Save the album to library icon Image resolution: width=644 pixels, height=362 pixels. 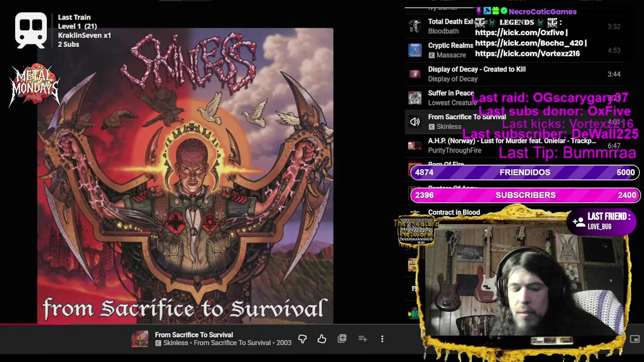[x=342, y=339]
